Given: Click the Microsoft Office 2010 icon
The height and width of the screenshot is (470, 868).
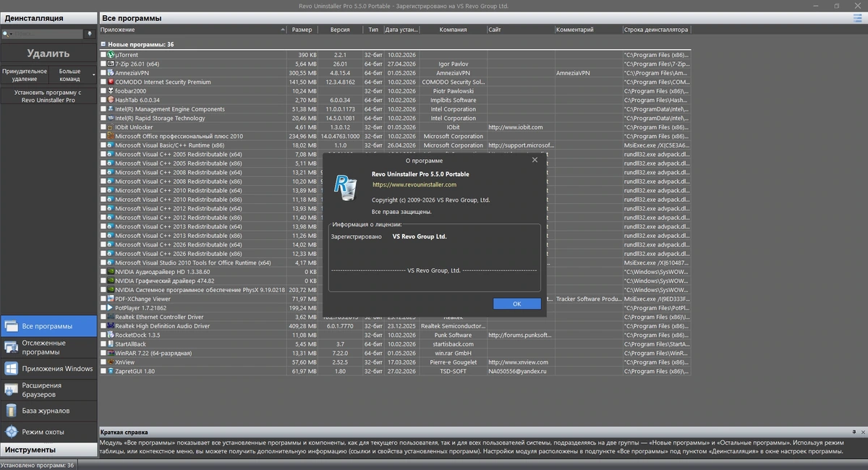Looking at the screenshot, I should 111,136.
